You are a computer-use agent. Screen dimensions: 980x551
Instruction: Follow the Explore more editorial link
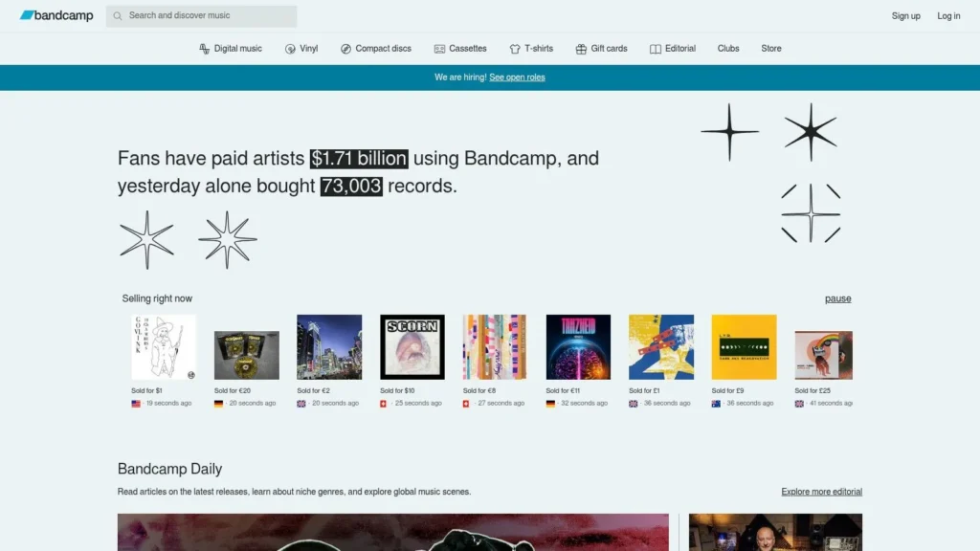coord(821,492)
